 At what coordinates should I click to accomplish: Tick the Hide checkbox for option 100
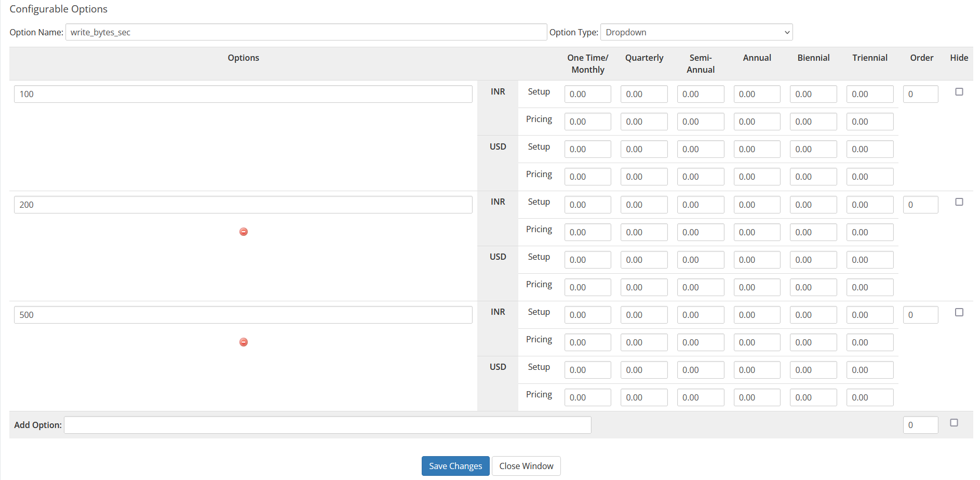[x=959, y=92]
